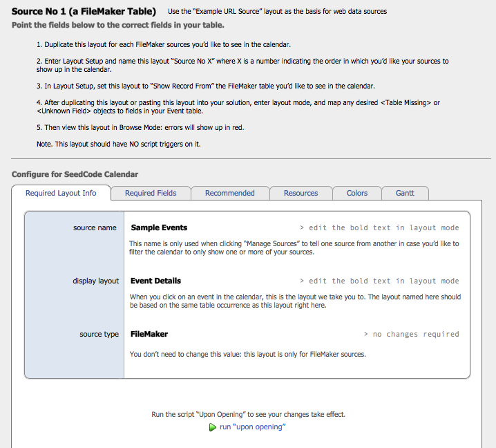Open the Required Layout Info tab

pos(61,193)
